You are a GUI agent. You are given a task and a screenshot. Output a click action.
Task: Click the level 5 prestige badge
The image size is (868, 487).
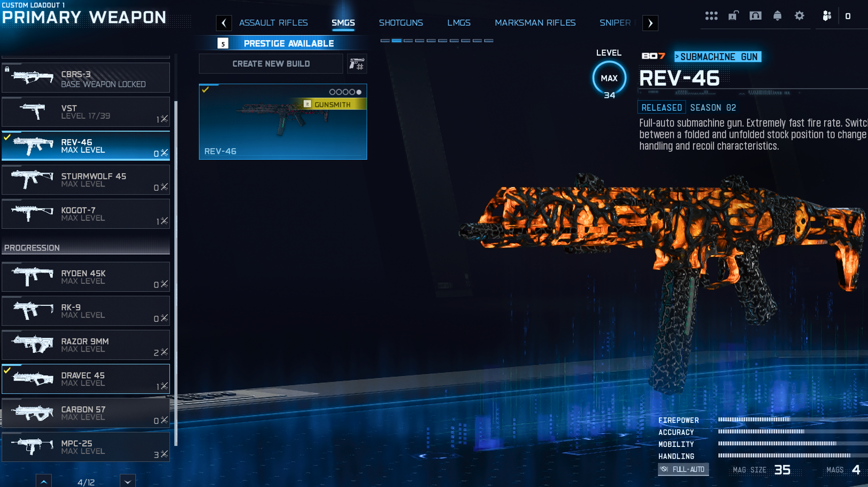tap(223, 44)
